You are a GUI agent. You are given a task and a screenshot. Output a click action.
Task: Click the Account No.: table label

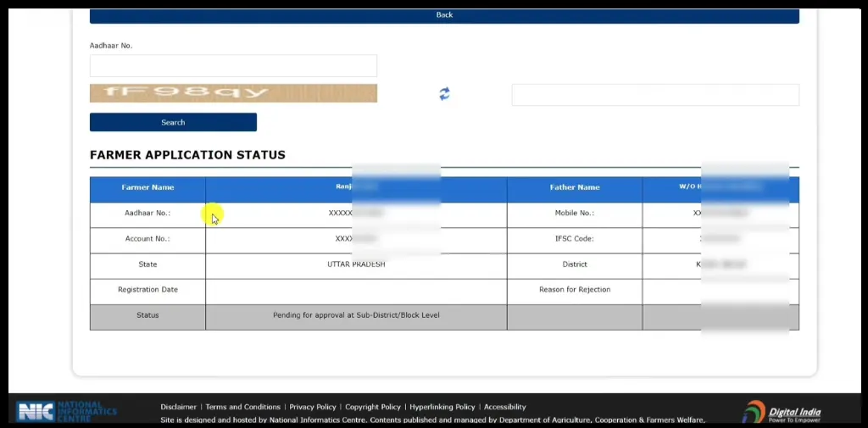coord(147,239)
